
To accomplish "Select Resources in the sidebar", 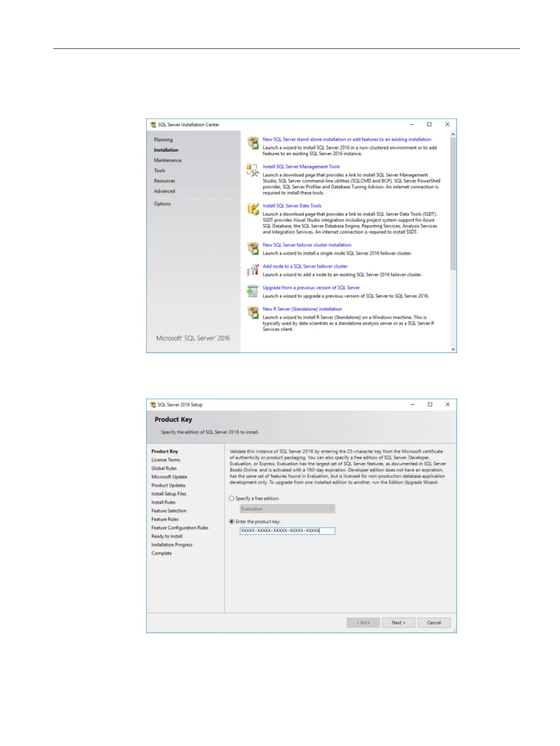I will (164, 181).
